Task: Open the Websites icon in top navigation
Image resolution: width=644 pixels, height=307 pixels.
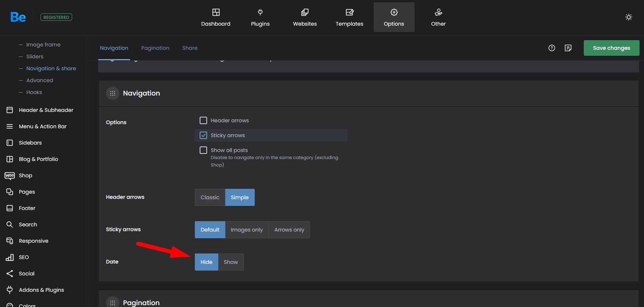Action: [x=305, y=12]
